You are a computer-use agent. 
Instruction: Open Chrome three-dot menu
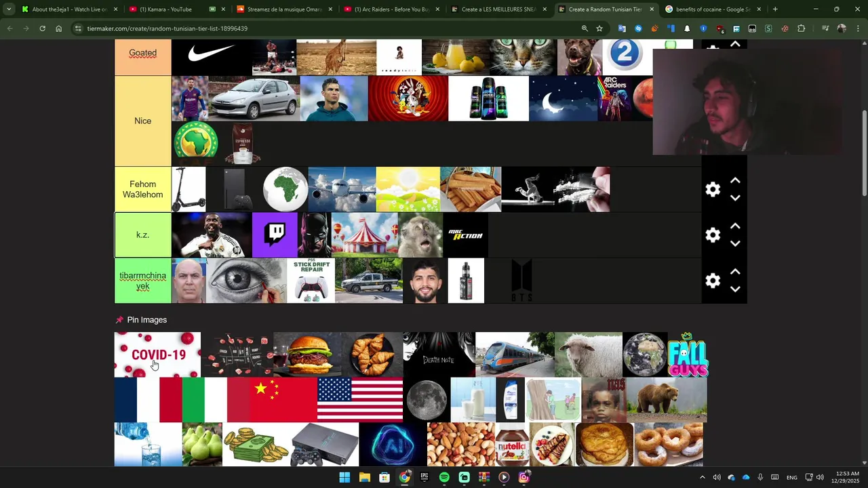coord(857,28)
